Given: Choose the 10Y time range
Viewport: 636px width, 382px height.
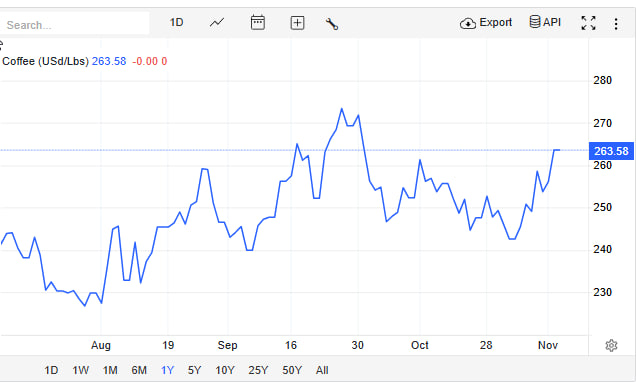Looking at the screenshot, I should click(225, 370).
